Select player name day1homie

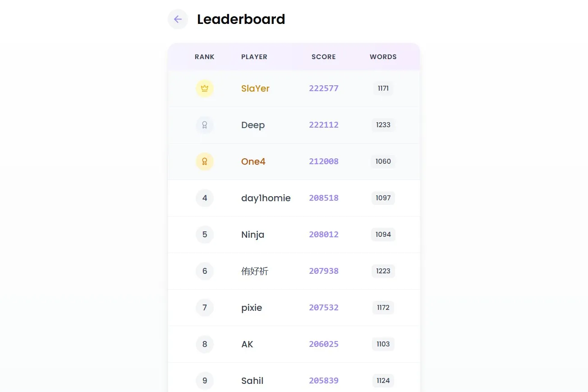(x=266, y=198)
